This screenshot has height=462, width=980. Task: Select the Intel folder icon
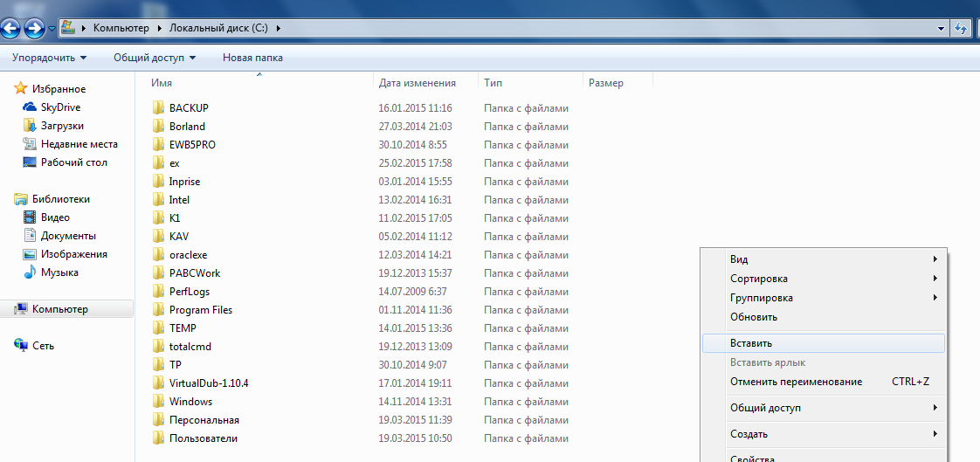[x=158, y=199]
